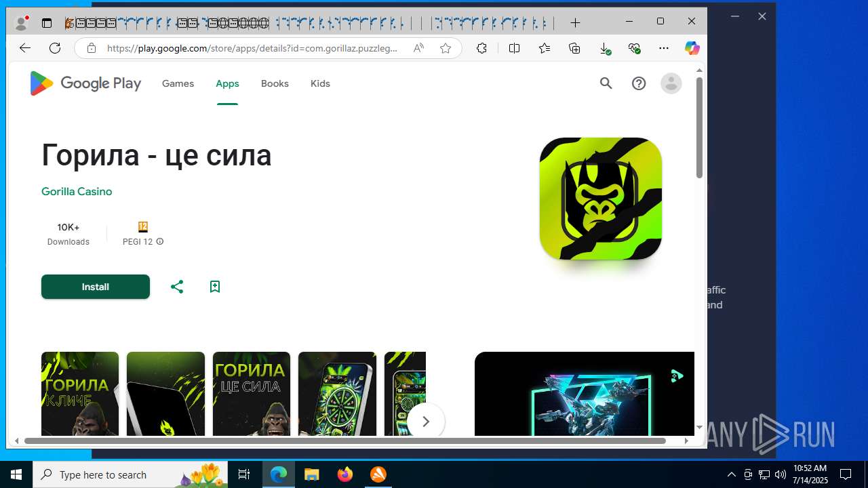Click the Windows search box
Viewport: 868px width, 488px height.
tap(130, 474)
